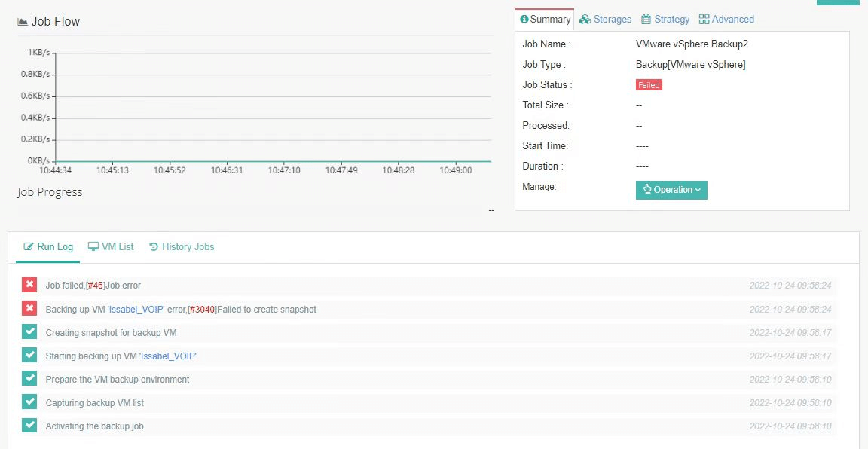Select the Advanced tab
This screenshot has height=449, width=868.
(x=726, y=20)
